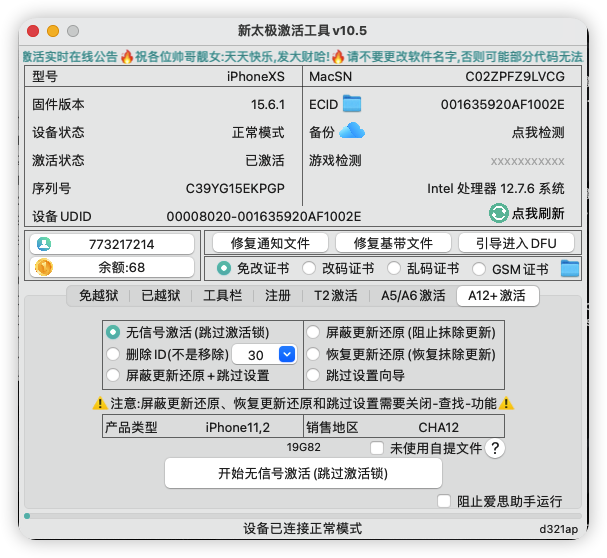607x558 pixels.
Task: Click the serial number C39YG15EKPGP
Action: [235, 189]
